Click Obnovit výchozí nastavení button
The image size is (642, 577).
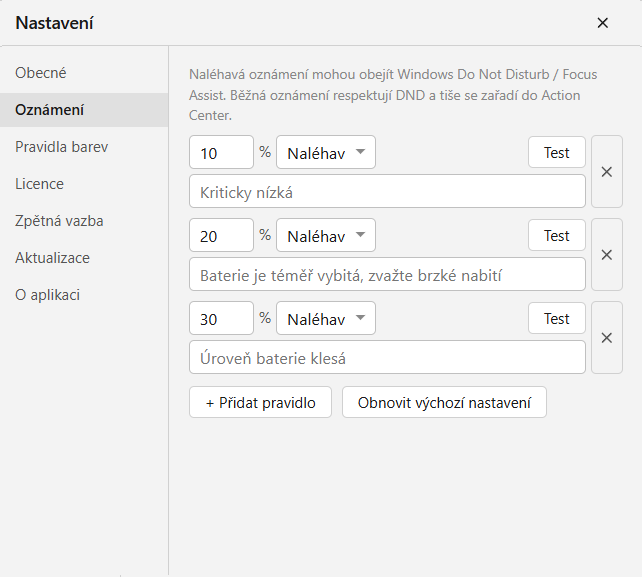(444, 403)
